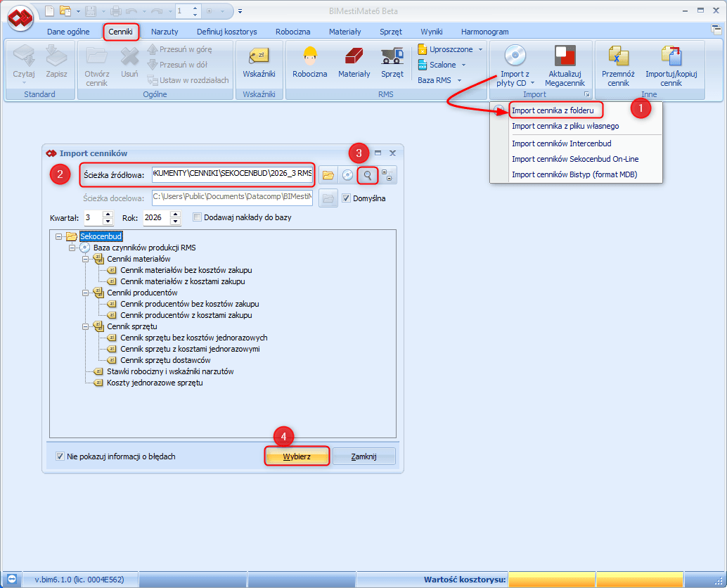Open the Harmonogram tab

[x=485, y=32]
